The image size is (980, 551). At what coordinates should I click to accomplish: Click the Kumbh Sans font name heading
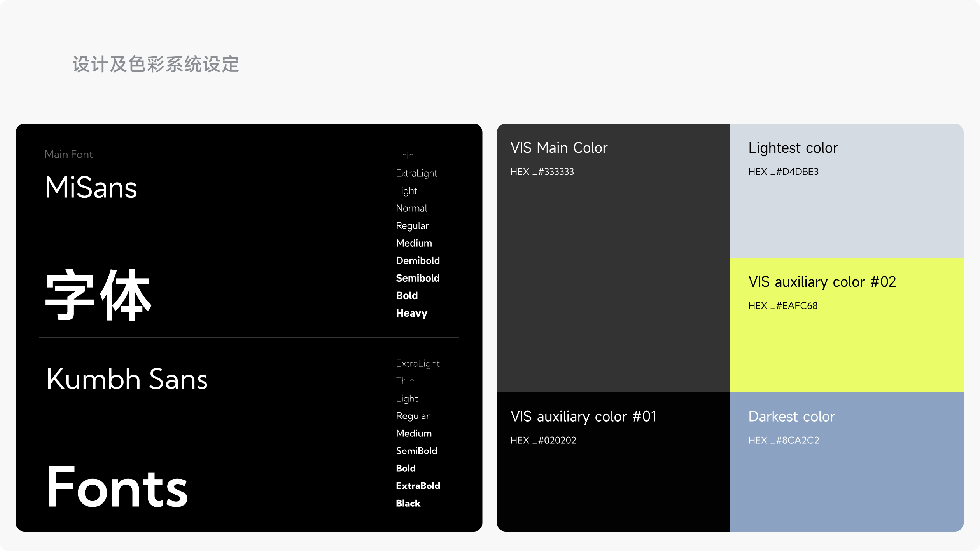[x=127, y=379]
